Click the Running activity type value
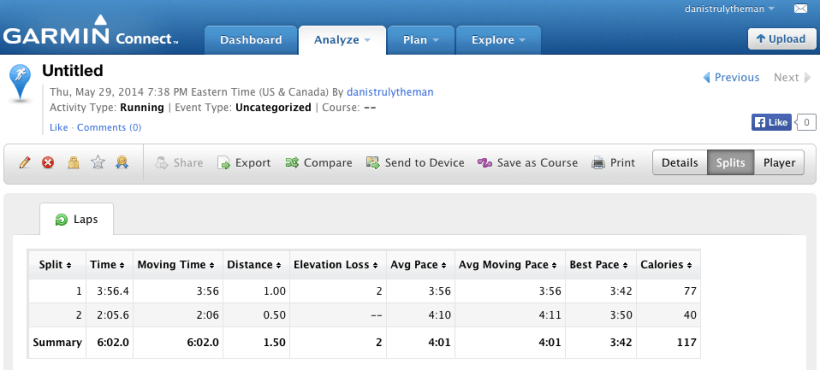Viewport: 820px width, 370px height. (x=142, y=108)
